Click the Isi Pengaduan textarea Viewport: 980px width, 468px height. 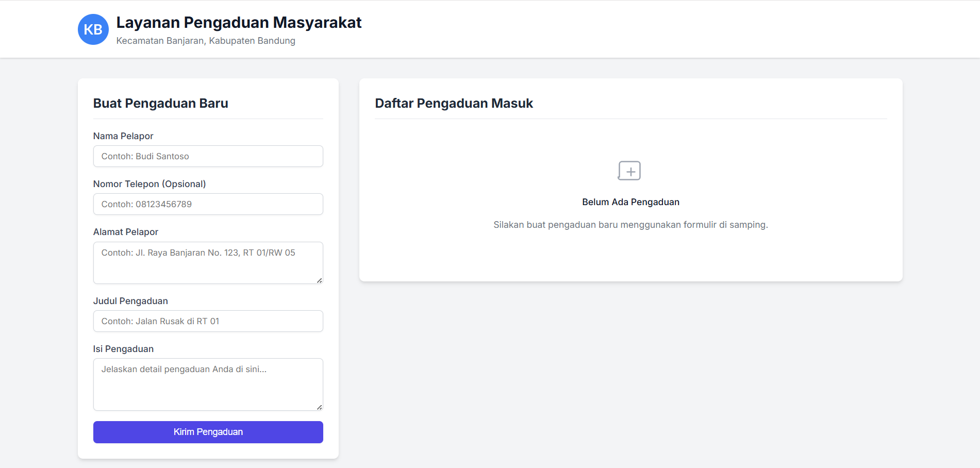(x=208, y=385)
